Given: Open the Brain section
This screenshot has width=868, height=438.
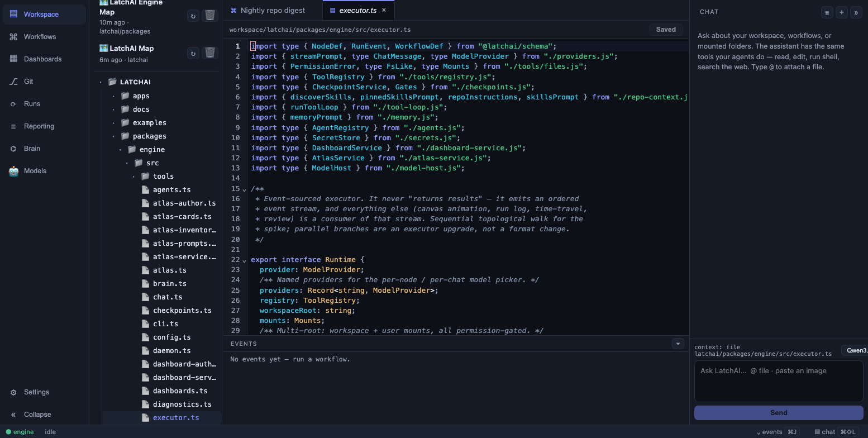Looking at the screenshot, I should pos(44,148).
